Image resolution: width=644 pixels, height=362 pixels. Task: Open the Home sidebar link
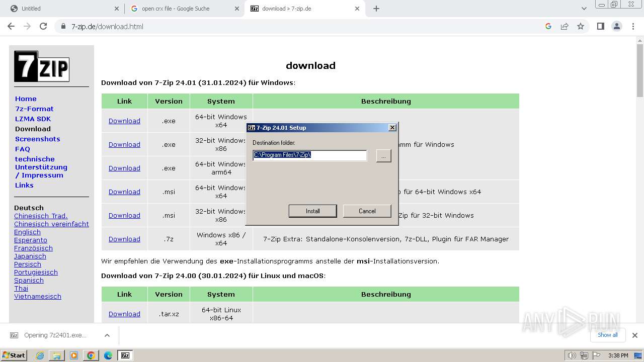[x=26, y=99]
